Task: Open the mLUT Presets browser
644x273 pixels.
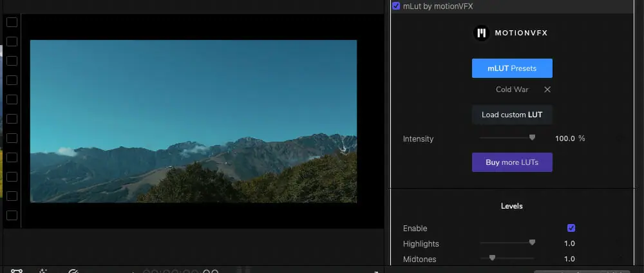Action: [x=512, y=68]
